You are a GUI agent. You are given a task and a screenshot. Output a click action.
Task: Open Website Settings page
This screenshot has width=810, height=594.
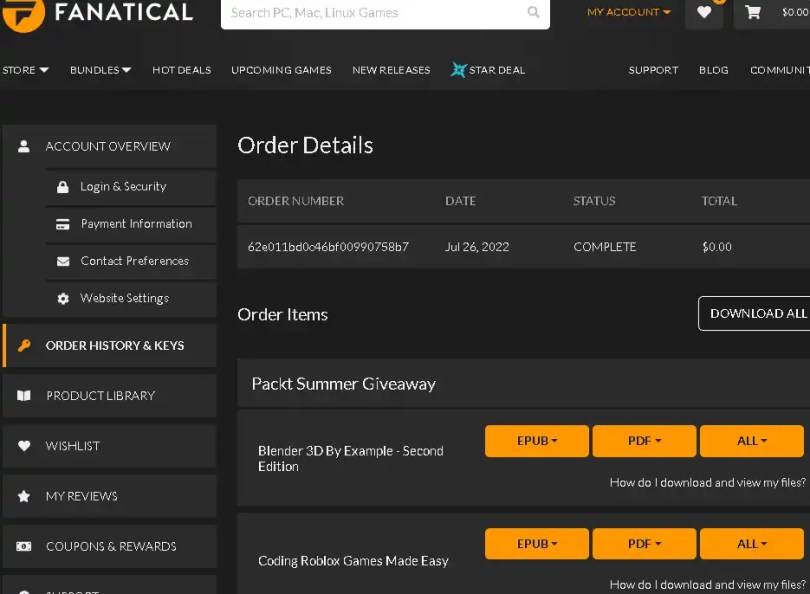point(131,298)
